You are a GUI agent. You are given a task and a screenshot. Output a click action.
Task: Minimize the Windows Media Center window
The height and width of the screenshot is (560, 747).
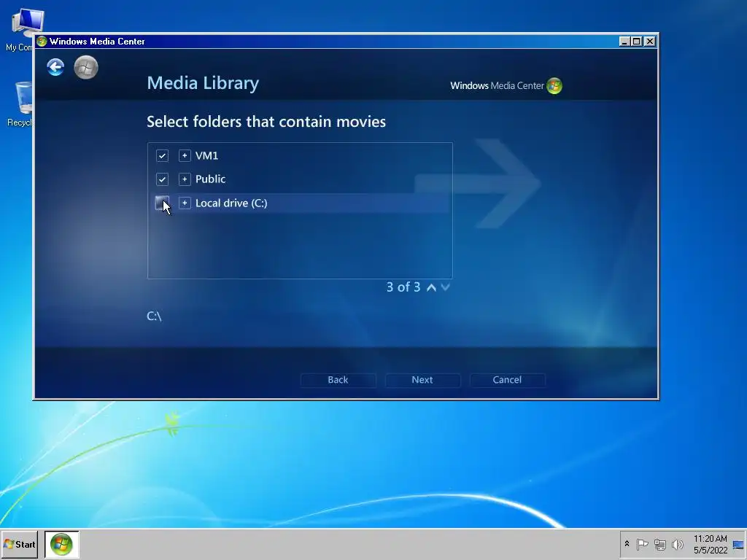pyautogui.click(x=624, y=42)
